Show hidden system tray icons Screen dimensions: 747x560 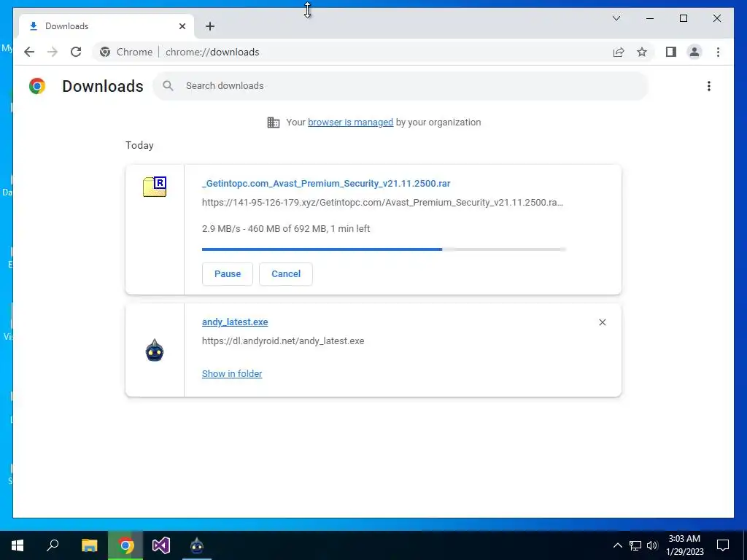coord(617,545)
